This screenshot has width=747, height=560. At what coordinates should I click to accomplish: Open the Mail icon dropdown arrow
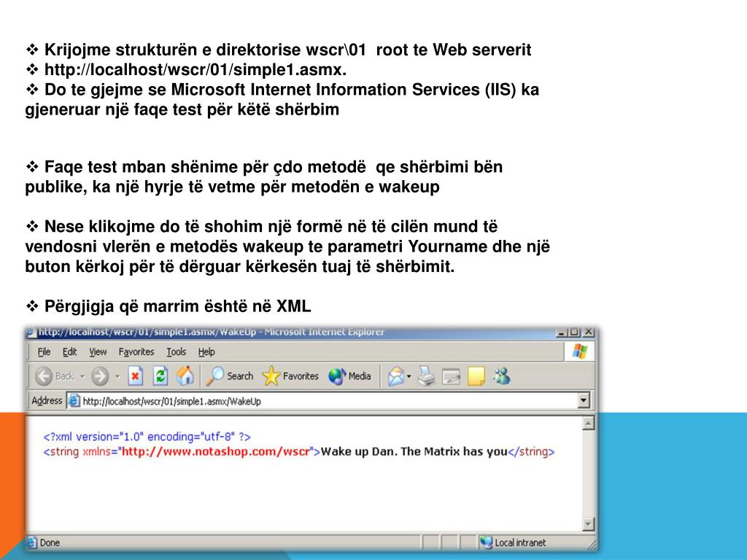[x=409, y=376]
